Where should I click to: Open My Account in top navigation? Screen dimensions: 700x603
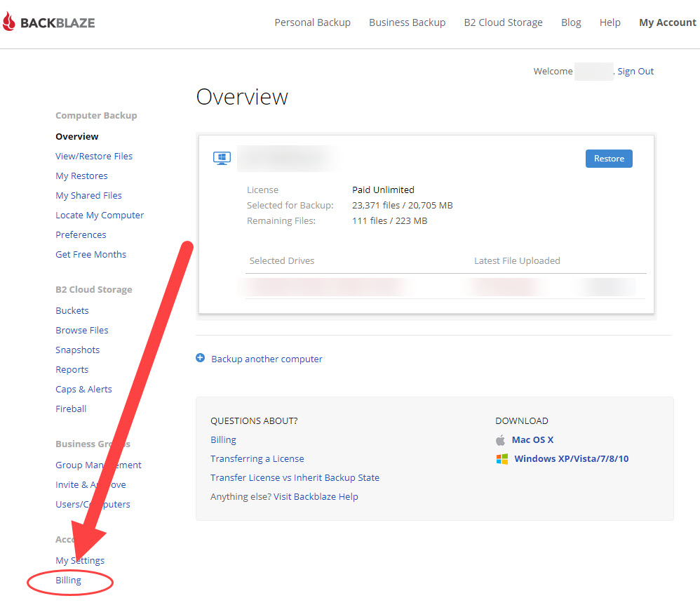click(668, 22)
